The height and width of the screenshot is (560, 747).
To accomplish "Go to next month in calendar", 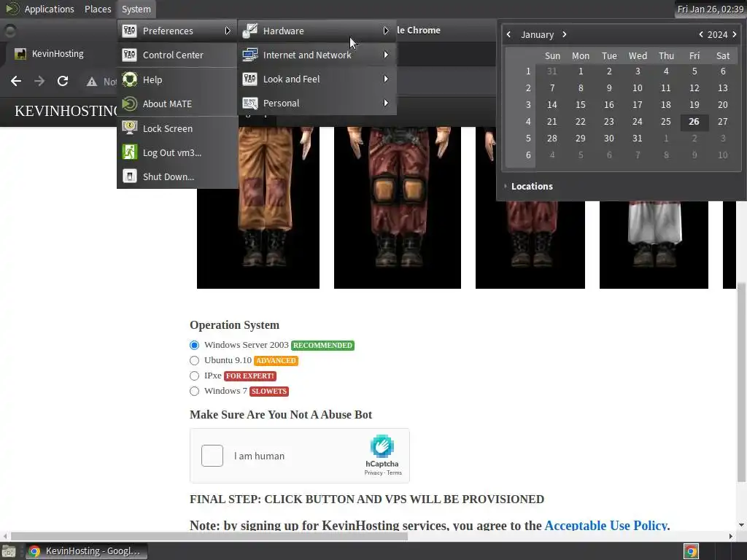I will pyautogui.click(x=564, y=34).
